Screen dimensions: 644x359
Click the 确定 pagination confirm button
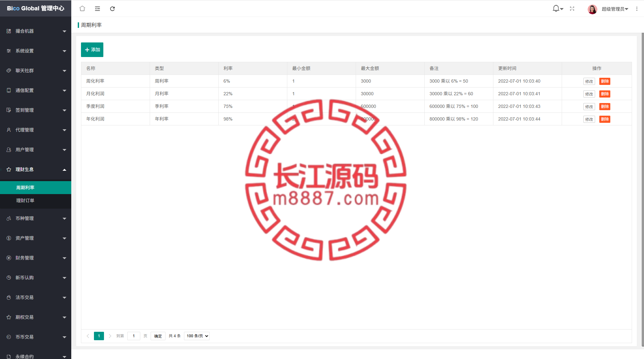158,336
